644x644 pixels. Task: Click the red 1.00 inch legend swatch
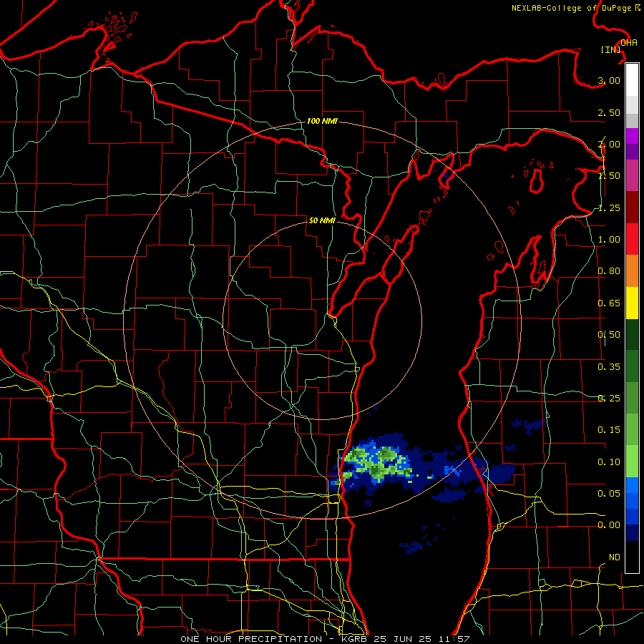point(632,239)
